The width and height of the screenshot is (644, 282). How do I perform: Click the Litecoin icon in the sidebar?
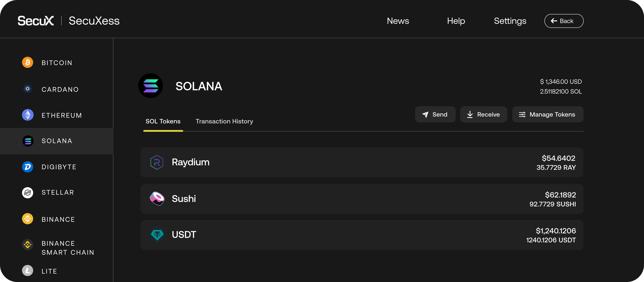pos(27,270)
